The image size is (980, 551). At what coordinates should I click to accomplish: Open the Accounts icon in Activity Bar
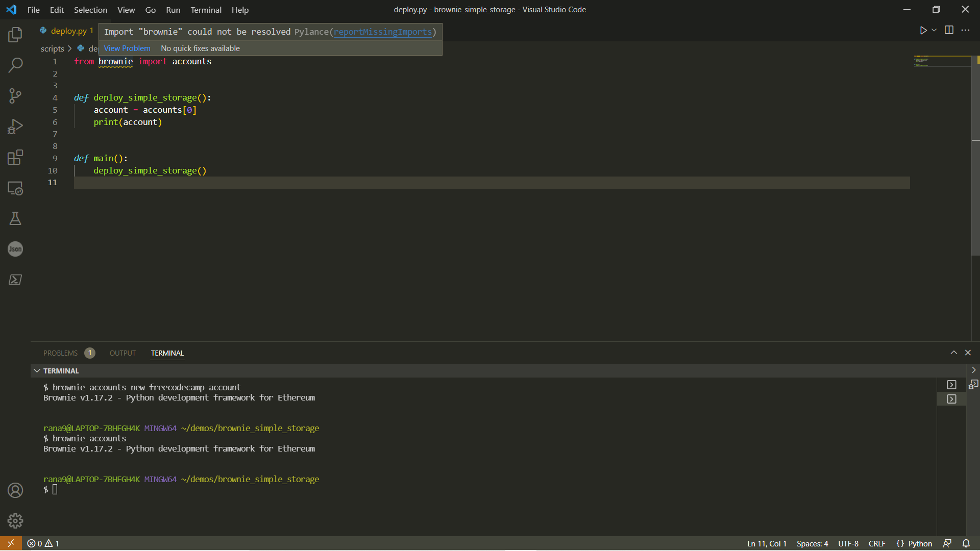pos(15,490)
